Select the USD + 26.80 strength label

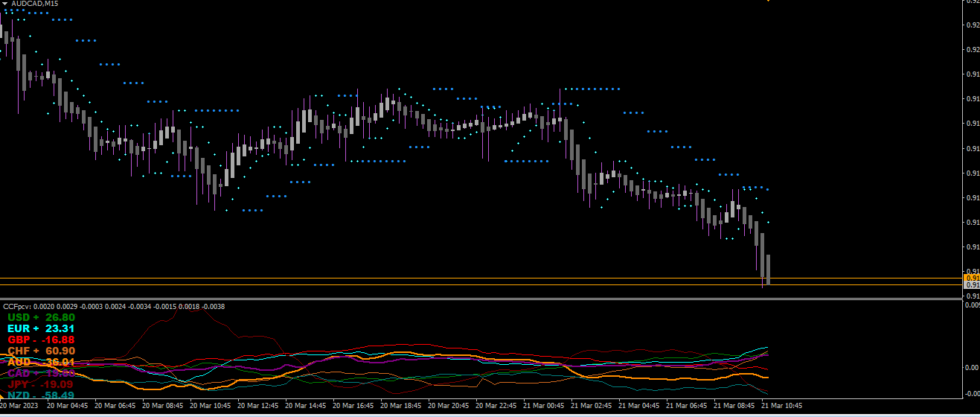pos(41,317)
